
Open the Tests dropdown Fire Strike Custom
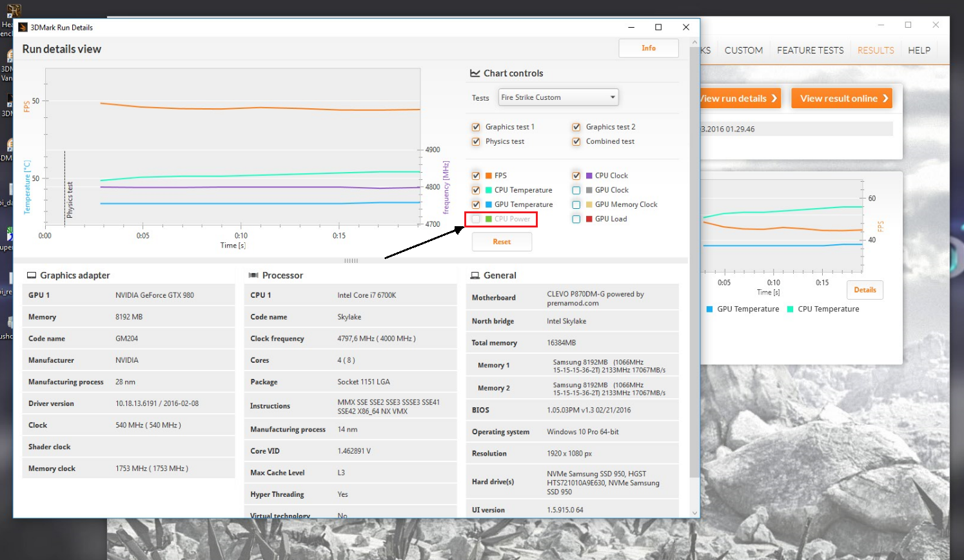click(558, 97)
